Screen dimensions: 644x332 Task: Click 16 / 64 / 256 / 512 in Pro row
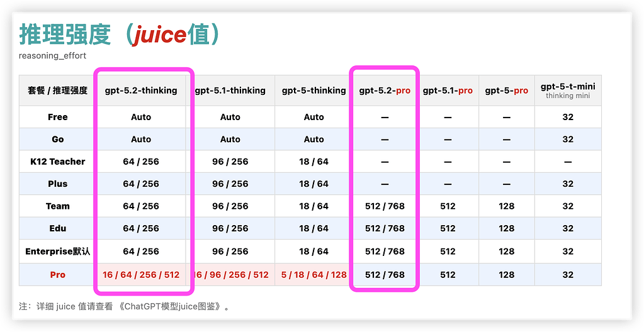coord(141,275)
